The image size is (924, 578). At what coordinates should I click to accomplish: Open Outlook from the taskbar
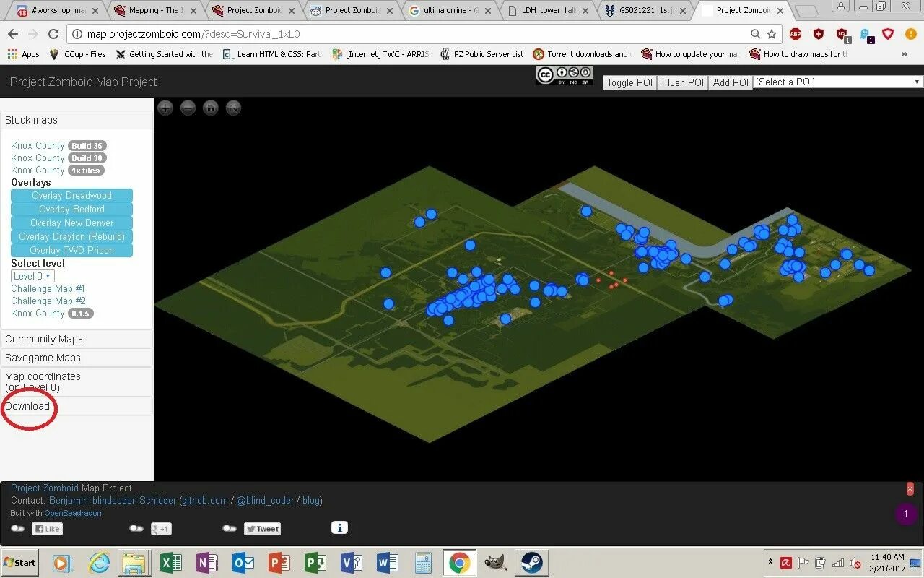tap(243, 562)
